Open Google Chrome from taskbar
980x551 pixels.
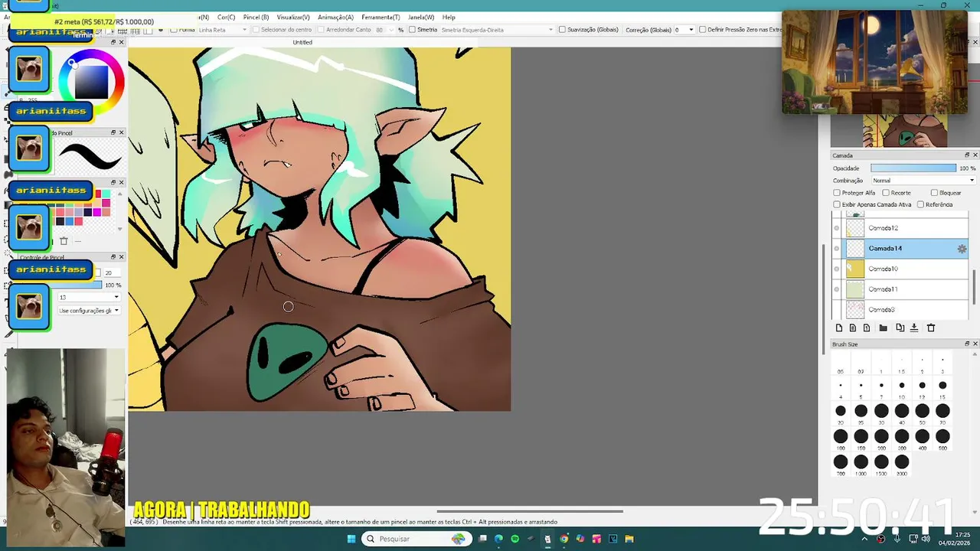(564, 539)
